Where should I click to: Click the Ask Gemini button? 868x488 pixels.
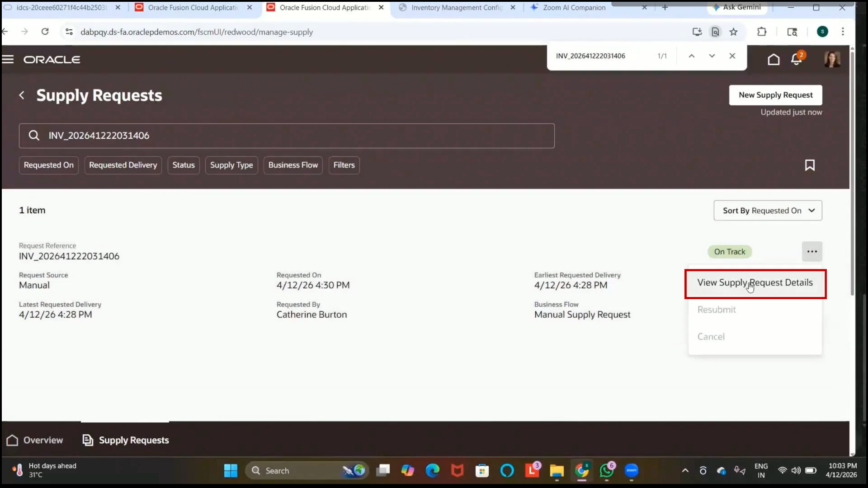point(736,7)
